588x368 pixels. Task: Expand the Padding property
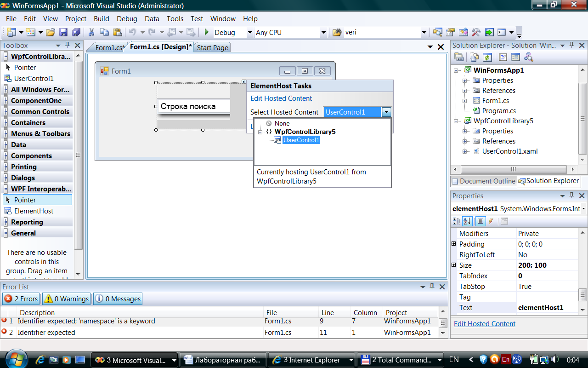coord(453,244)
